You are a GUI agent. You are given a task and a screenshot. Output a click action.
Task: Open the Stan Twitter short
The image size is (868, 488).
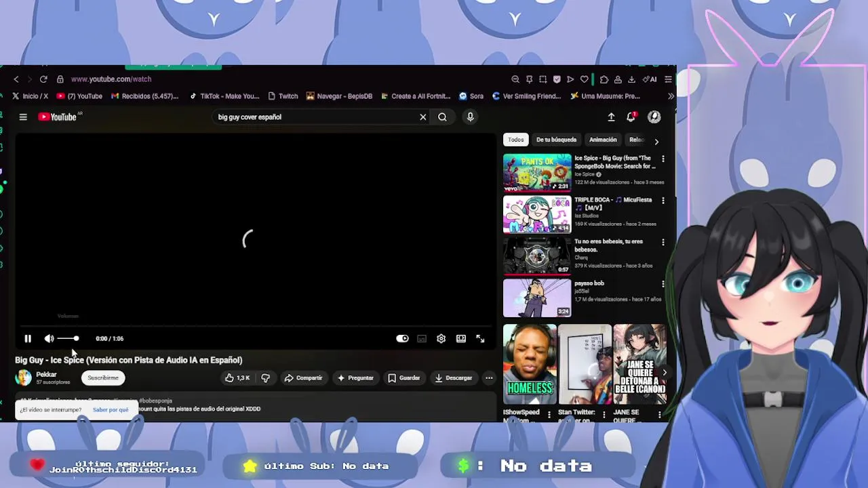585,364
